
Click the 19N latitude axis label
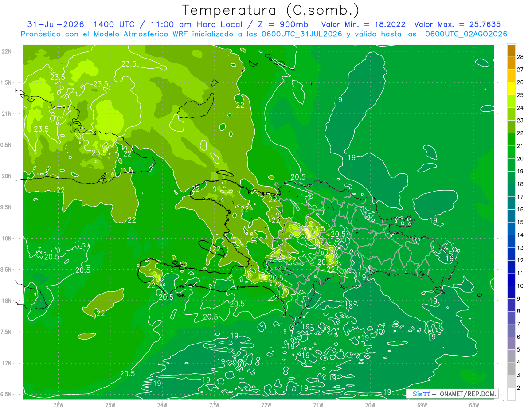click(7, 239)
